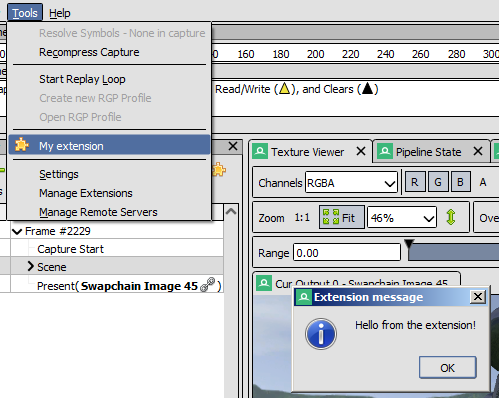499x398 pixels.
Task: Click the Pipeline State tab icon
Action: coord(385,151)
